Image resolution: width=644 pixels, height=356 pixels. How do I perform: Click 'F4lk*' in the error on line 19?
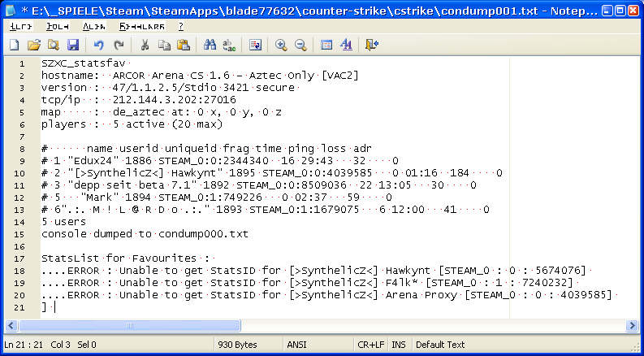401,283
